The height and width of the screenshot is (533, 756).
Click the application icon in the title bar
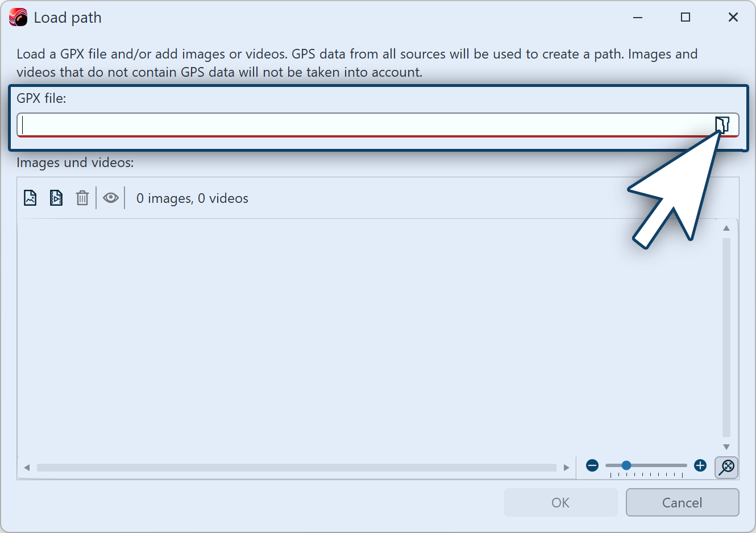[17, 17]
